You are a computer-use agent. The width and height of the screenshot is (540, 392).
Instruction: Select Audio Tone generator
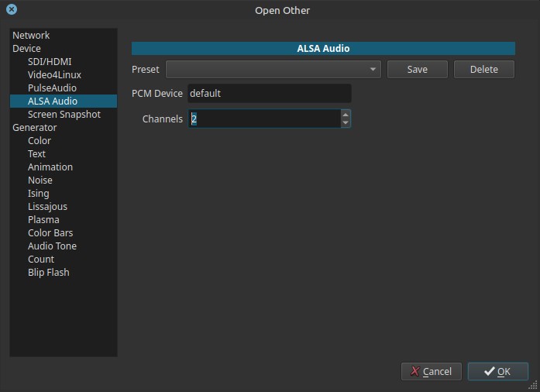52,246
